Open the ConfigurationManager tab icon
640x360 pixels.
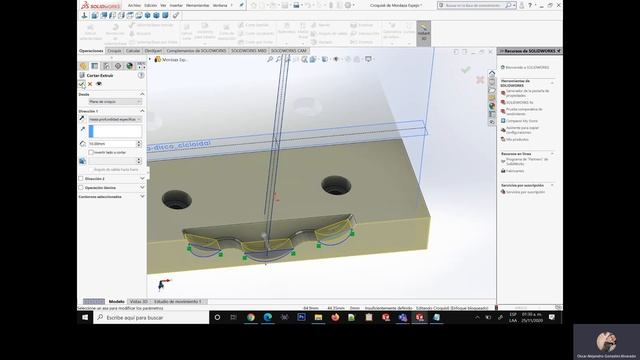click(x=106, y=66)
